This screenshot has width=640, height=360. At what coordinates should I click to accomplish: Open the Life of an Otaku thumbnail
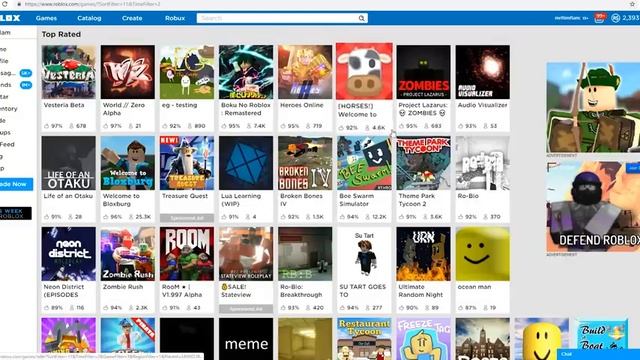[69, 163]
